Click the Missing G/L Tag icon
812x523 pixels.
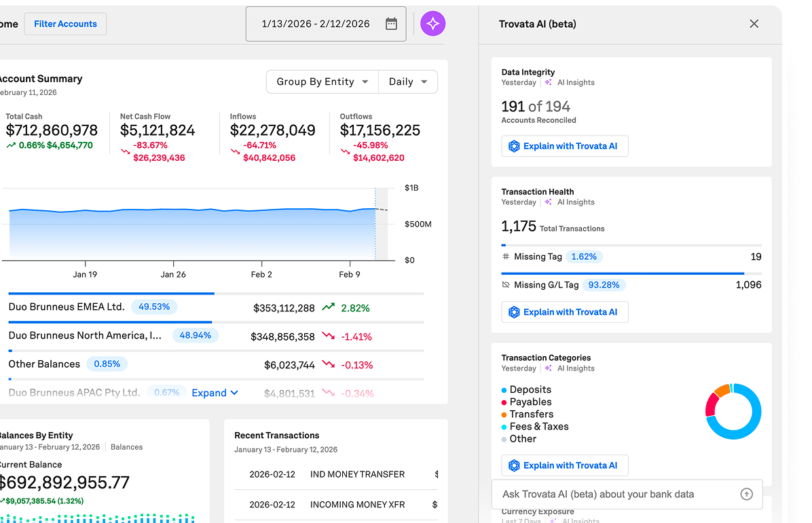[x=505, y=286]
